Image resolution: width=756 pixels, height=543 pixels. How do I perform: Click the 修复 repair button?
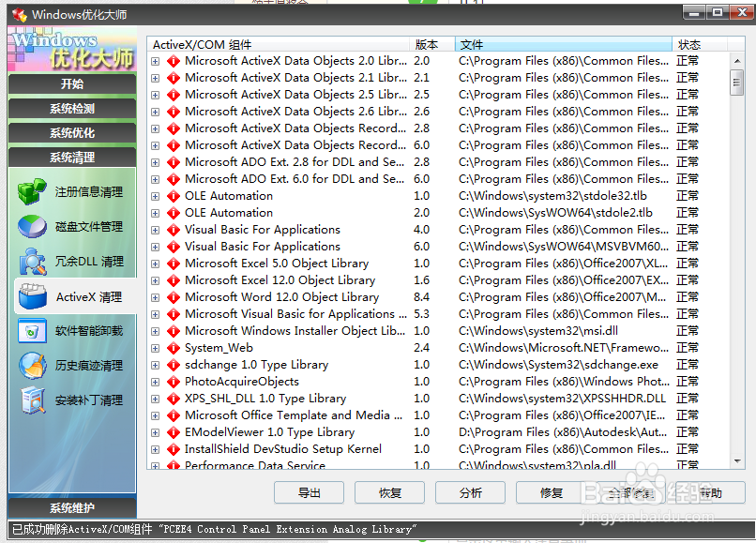[552, 493]
